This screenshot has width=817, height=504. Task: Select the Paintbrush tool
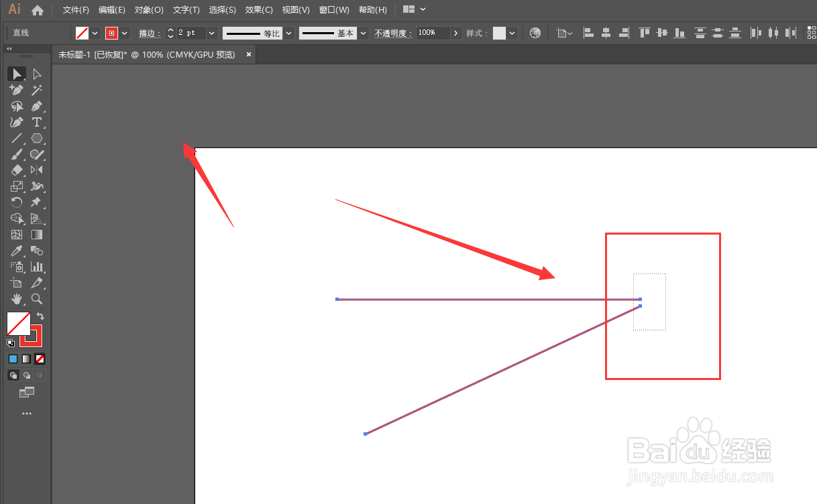pyautogui.click(x=17, y=154)
